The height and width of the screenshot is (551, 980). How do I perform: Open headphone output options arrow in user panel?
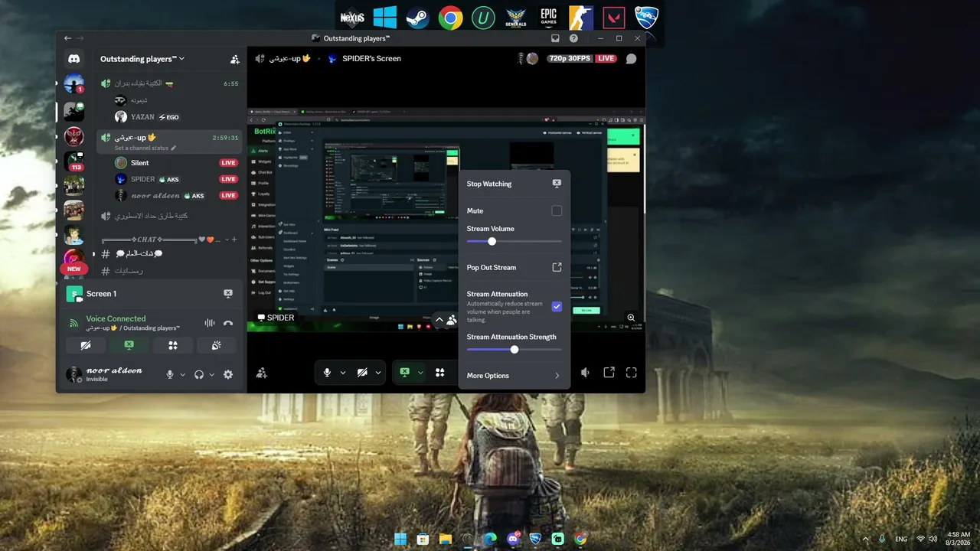click(211, 375)
